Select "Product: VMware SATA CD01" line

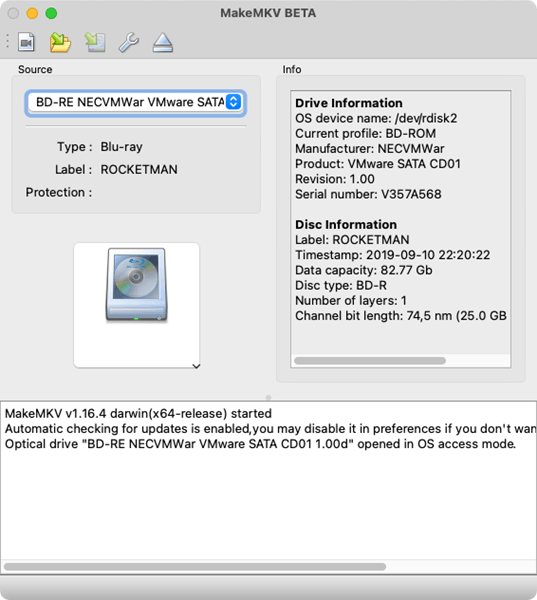coord(378,164)
